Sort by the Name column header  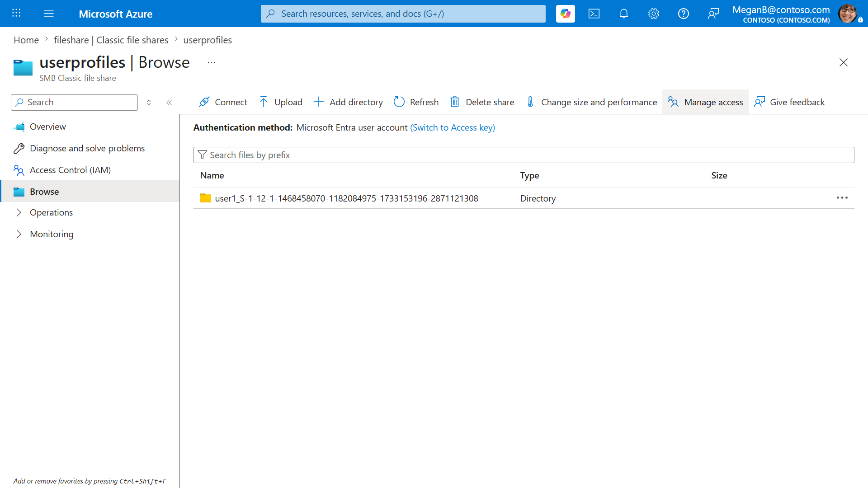(212, 175)
